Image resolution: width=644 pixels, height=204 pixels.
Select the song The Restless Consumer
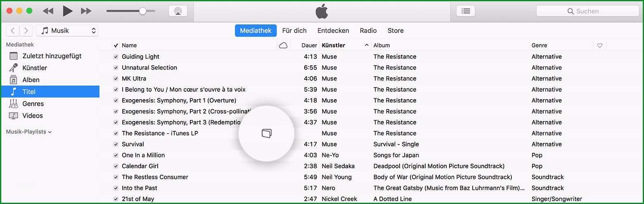coord(155,177)
